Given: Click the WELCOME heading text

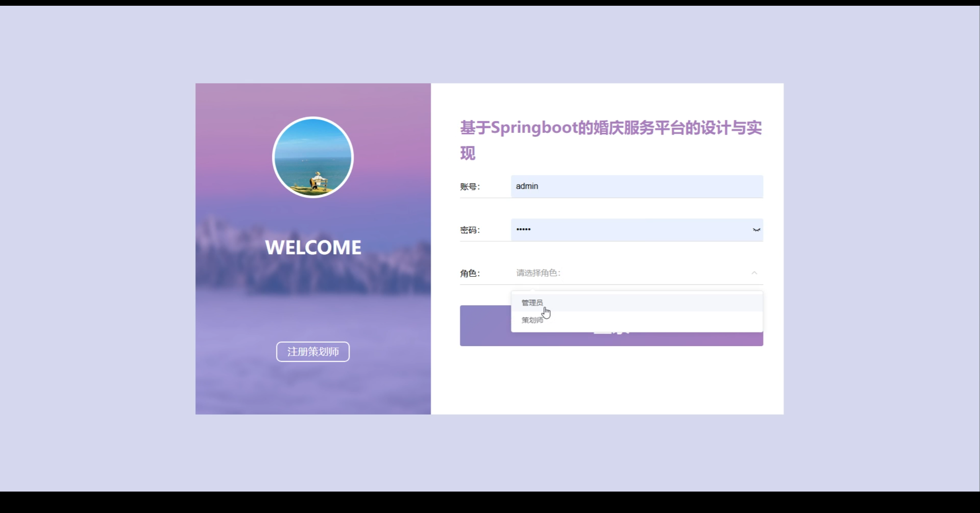Looking at the screenshot, I should pos(313,247).
